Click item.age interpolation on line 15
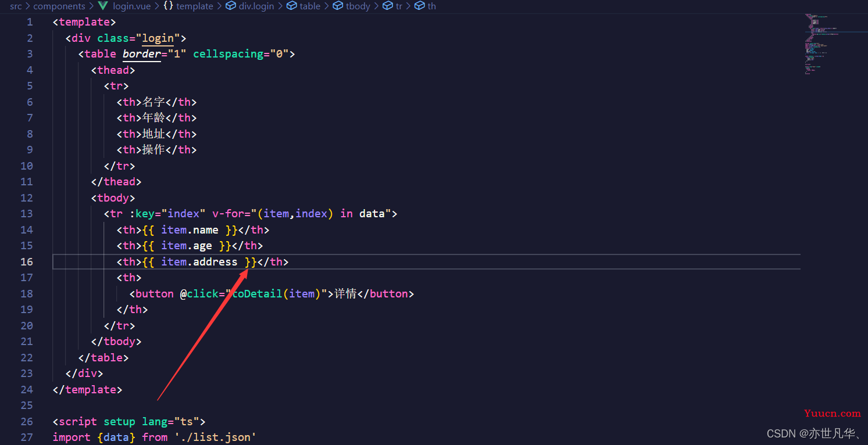Screen dimensions: 868x445 187,246
